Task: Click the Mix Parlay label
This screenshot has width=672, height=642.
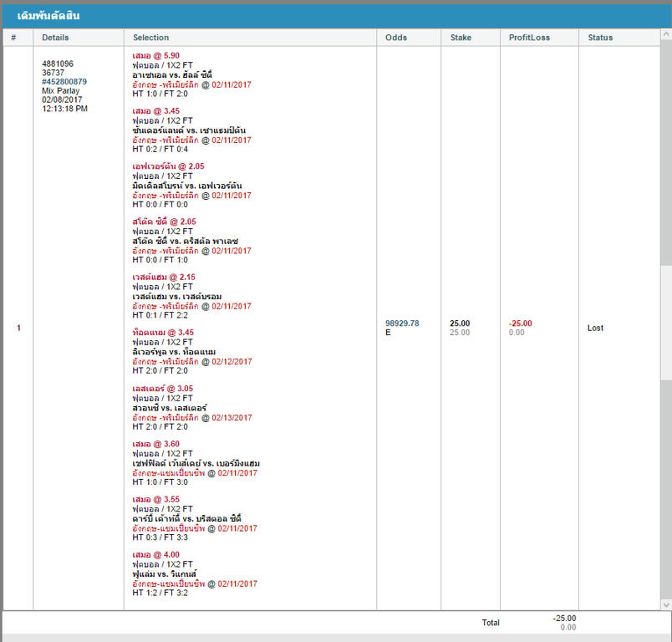Action: tap(60, 90)
